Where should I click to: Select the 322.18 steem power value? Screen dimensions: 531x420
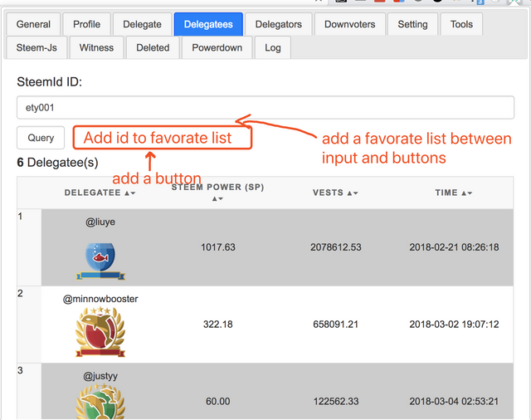coord(217,325)
